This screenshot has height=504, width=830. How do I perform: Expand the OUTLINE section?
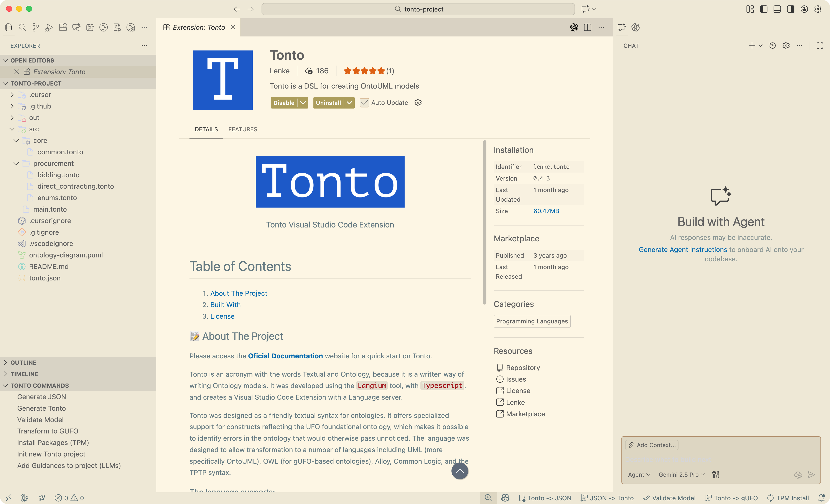pos(23,362)
